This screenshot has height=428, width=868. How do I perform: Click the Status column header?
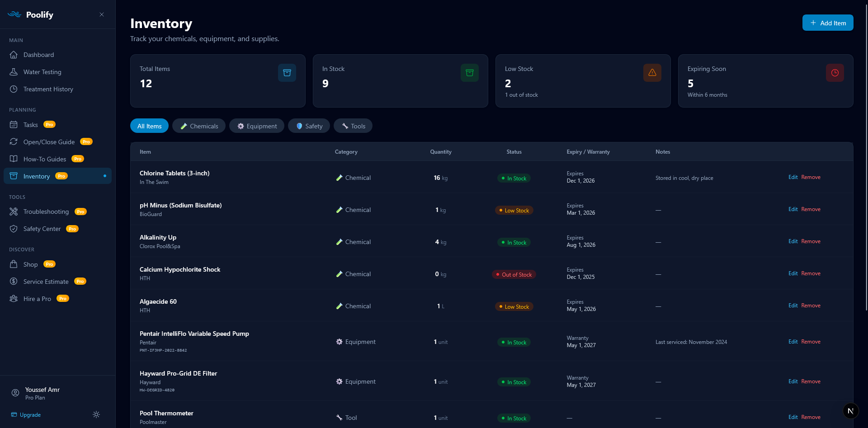point(514,152)
